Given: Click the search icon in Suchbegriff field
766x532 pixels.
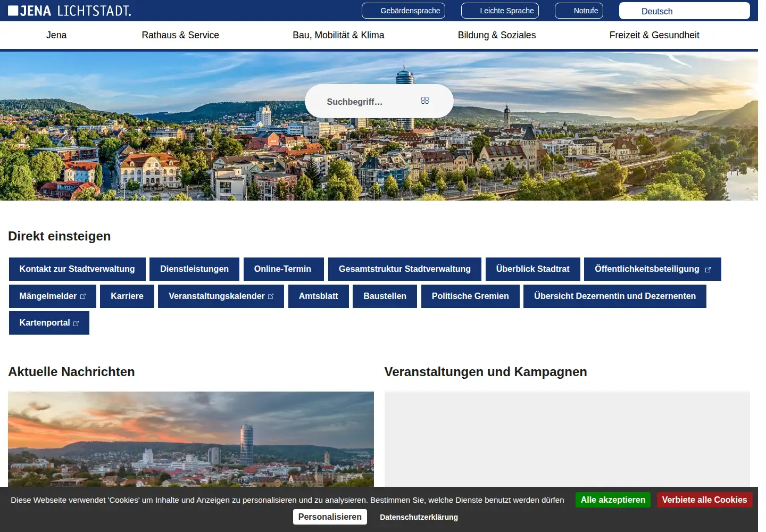Looking at the screenshot, I should coord(424,101).
